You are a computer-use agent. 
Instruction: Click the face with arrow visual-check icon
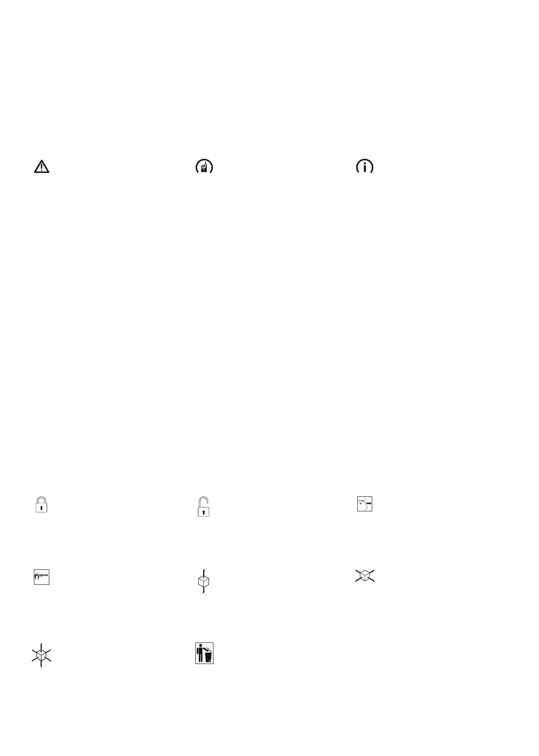(x=365, y=503)
